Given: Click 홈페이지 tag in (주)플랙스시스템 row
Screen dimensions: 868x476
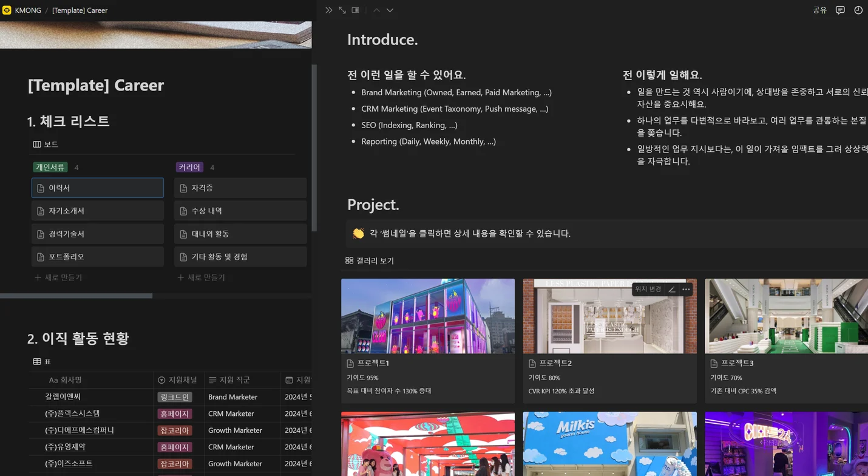Looking at the screenshot, I should [x=175, y=414].
